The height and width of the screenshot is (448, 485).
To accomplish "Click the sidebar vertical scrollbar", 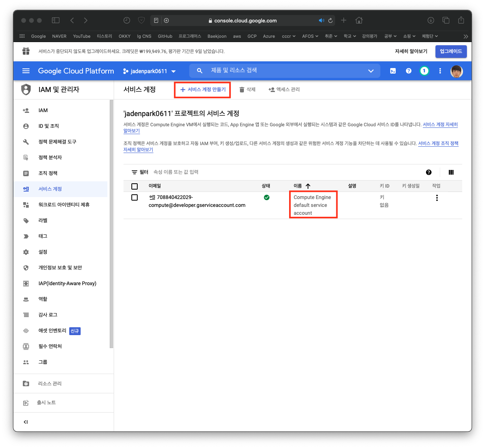I will point(111,224).
